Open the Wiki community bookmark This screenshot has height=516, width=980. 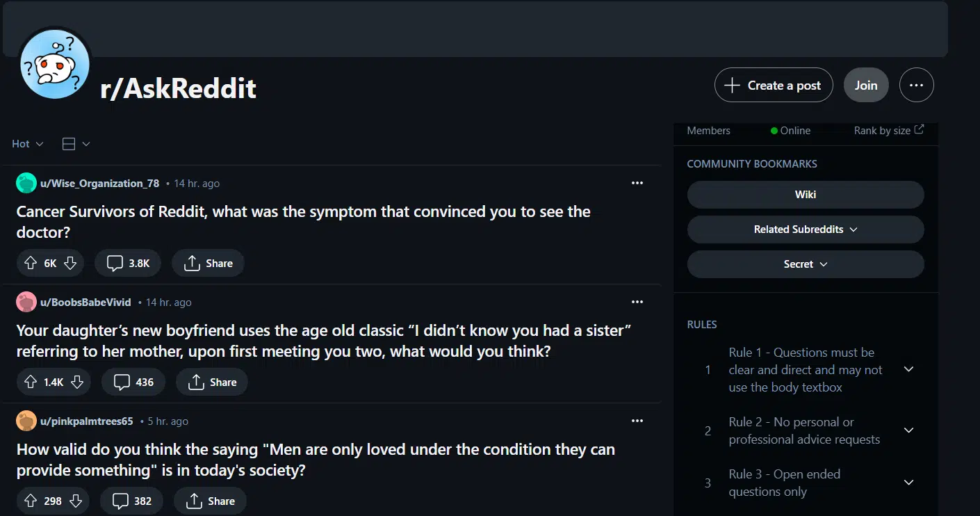coord(805,194)
